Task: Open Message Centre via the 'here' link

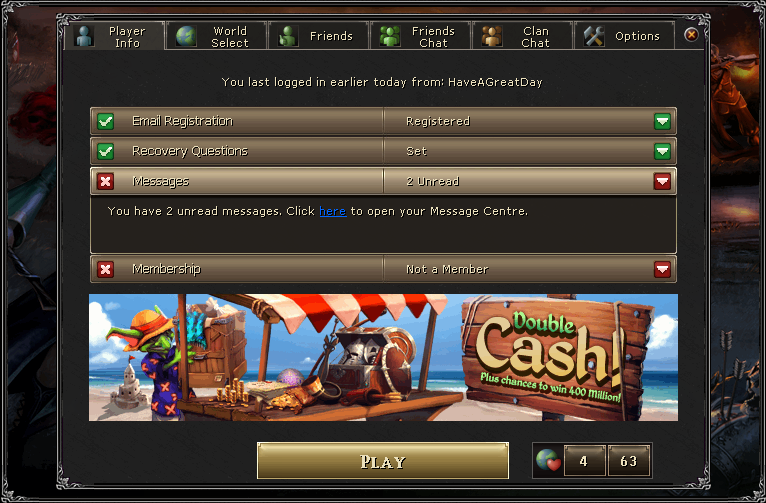Action: tap(333, 211)
